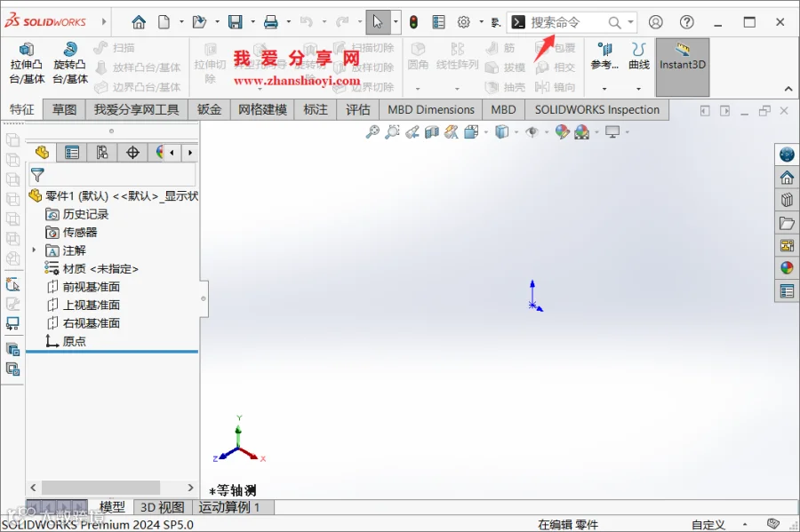Open ConfigurationManager tab

(102, 153)
